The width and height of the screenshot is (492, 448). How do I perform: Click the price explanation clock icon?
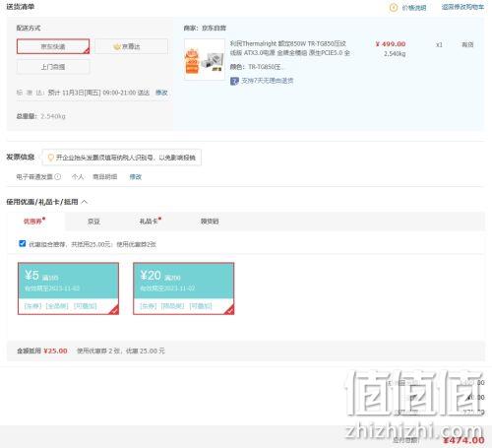pos(394,8)
